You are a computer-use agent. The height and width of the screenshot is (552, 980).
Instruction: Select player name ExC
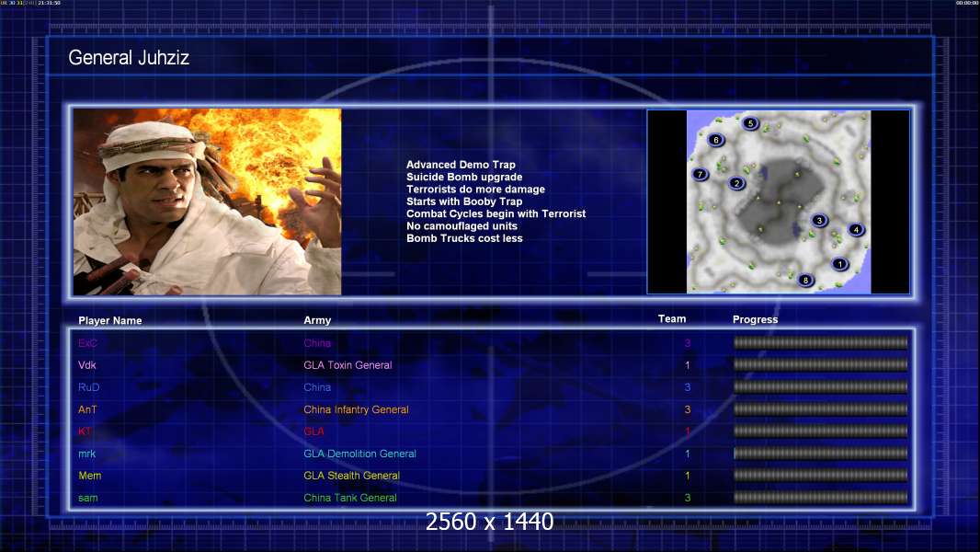coord(87,343)
